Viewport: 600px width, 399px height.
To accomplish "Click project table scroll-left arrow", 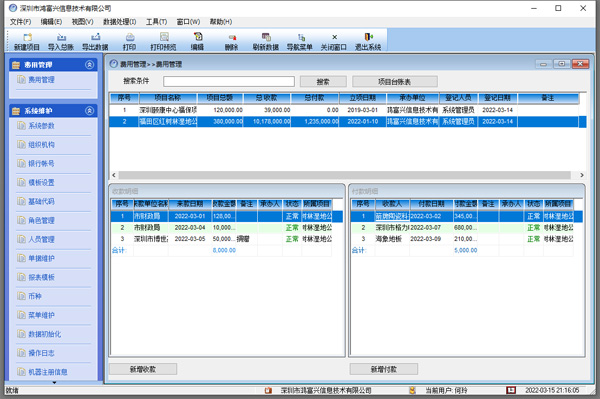I will pyautogui.click(x=114, y=175).
